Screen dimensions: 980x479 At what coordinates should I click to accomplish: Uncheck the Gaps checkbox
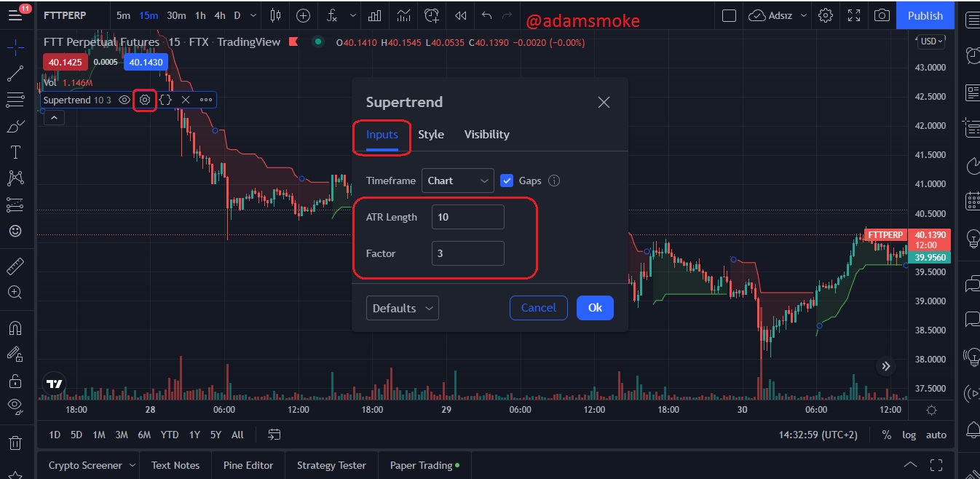tap(507, 181)
